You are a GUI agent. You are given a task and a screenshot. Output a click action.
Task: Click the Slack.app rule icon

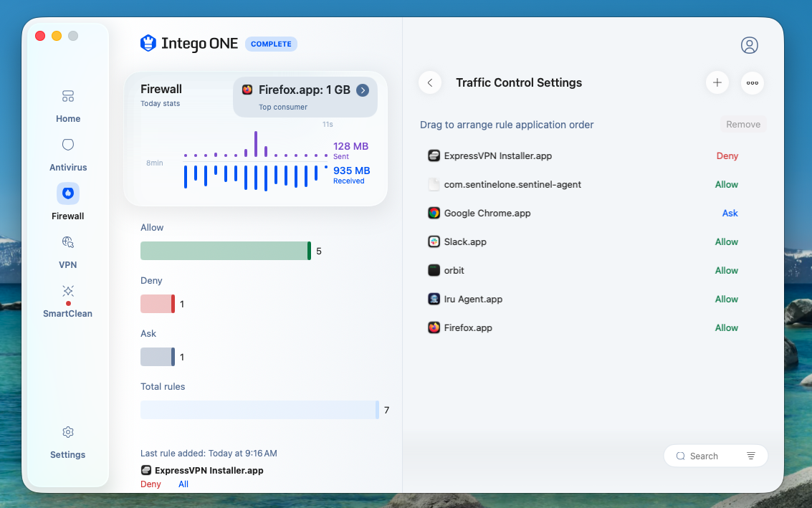(x=434, y=241)
